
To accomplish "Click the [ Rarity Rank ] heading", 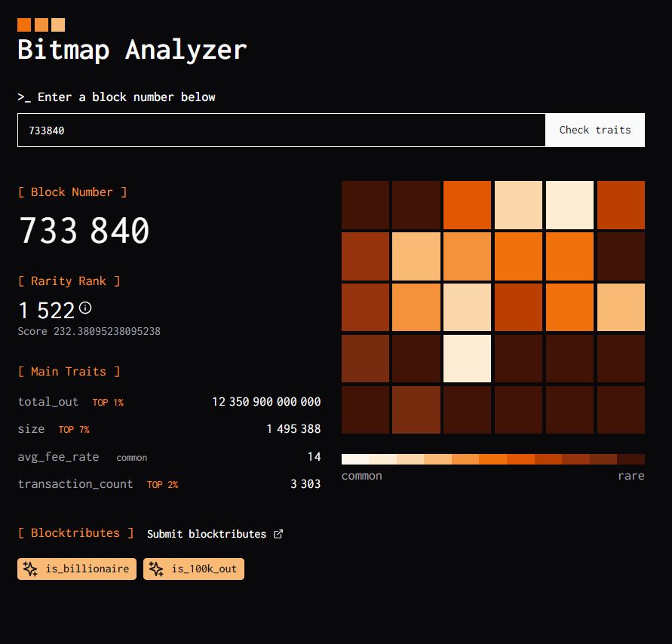I will (x=69, y=281).
